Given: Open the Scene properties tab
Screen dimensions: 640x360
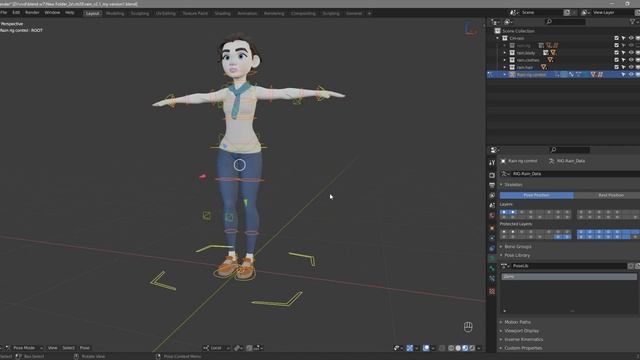Looking at the screenshot, I should pyautogui.click(x=492, y=205).
